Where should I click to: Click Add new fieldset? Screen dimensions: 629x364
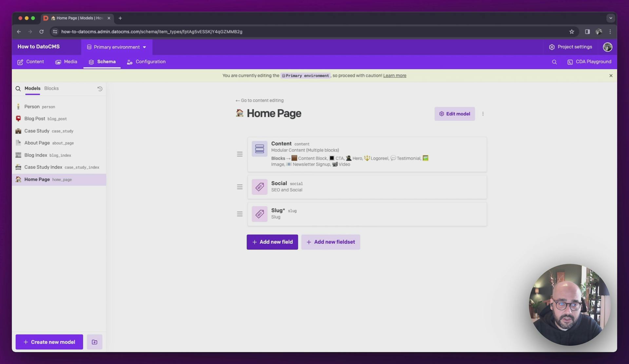[331, 242]
